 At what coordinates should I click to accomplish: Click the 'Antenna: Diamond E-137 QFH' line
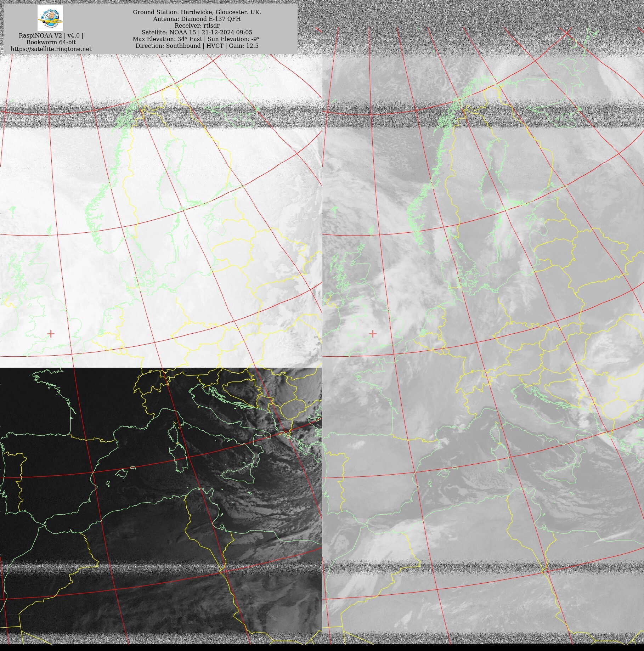tap(197, 19)
